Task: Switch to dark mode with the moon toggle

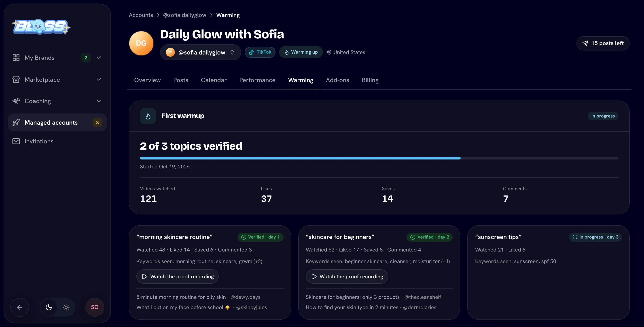Action: tap(49, 307)
